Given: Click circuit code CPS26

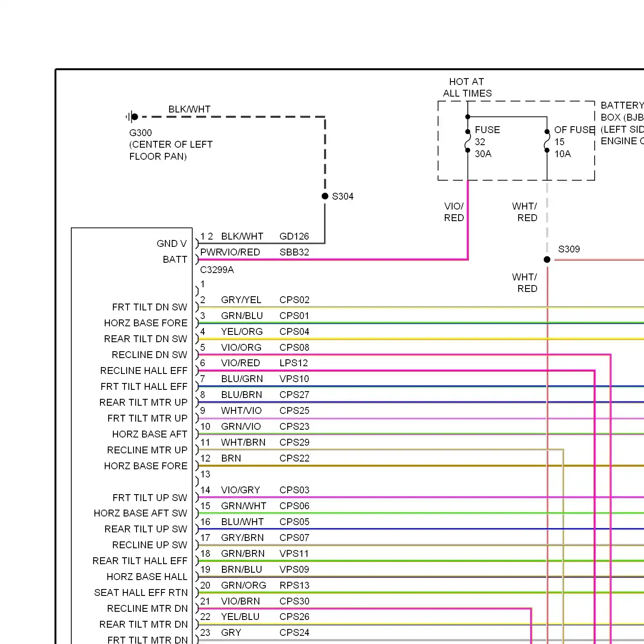Looking at the screenshot, I should 294,617.
